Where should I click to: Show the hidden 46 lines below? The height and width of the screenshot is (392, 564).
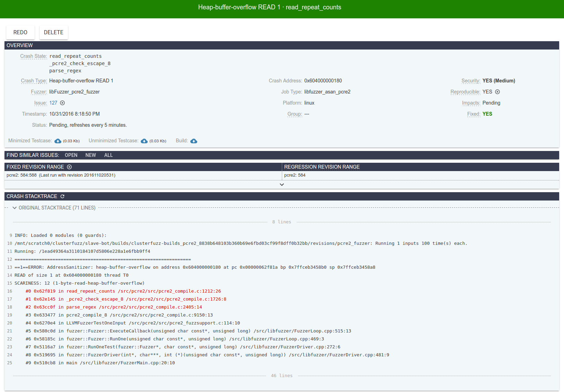281,376
